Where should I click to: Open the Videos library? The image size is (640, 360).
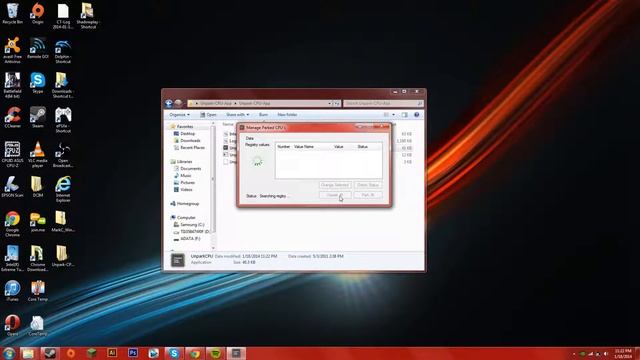tap(186, 189)
